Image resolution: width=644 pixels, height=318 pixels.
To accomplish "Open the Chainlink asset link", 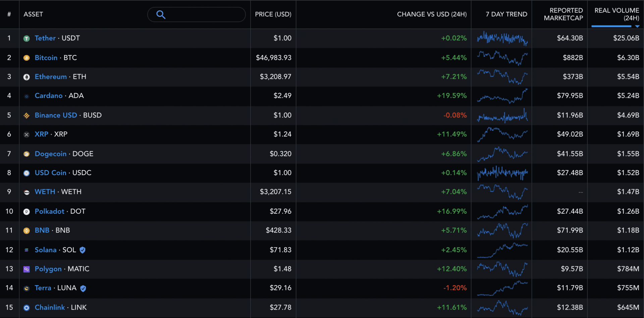I will click(x=50, y=308).
